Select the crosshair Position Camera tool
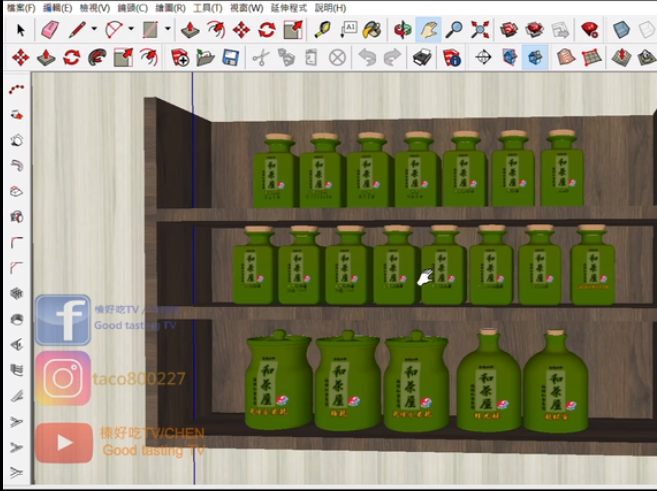The width and height of the screenshot is (657, 491). (x=483, y=57)
